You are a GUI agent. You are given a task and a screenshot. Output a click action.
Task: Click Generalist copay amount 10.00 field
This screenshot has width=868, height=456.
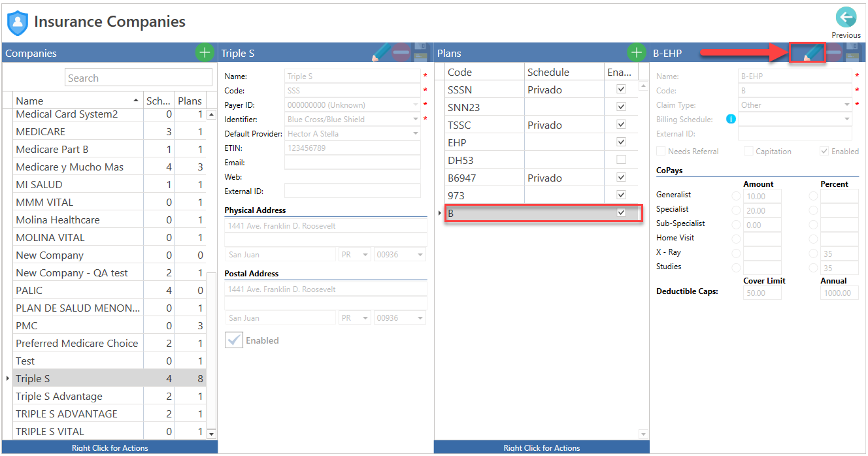click(x=762, y=195)
